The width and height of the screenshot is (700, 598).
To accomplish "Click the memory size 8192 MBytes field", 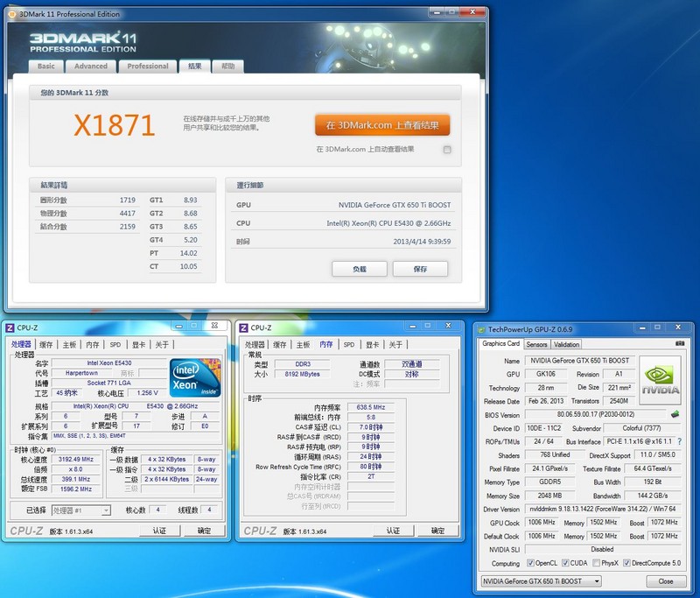I will [x=302, y=374].
